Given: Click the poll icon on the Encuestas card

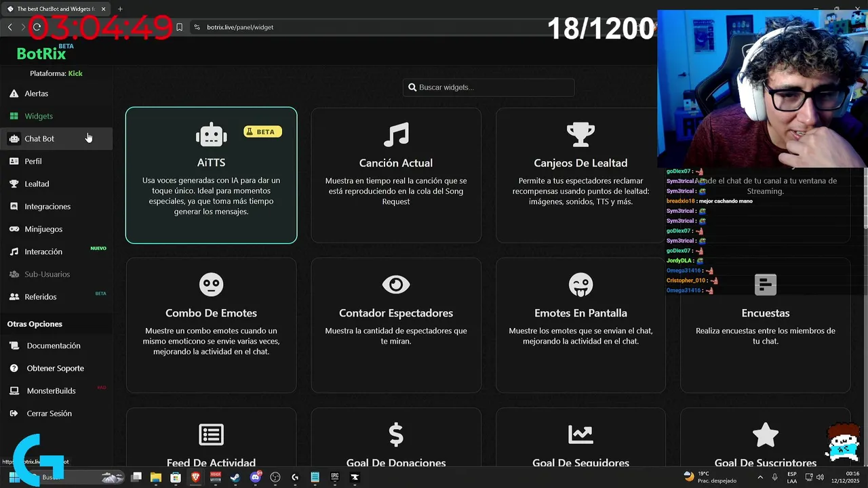Looking at the screenshot, I should point(766,285).
